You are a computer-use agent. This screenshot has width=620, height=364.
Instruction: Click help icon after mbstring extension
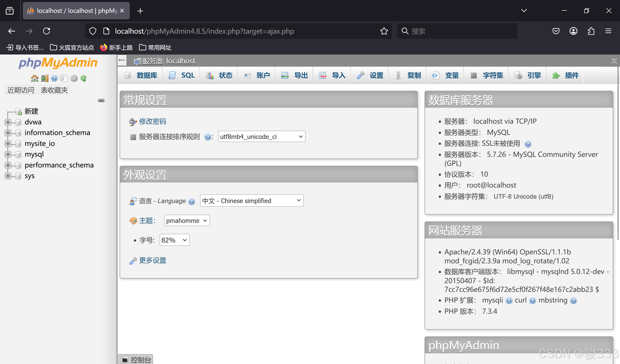[x=573, y=301]
